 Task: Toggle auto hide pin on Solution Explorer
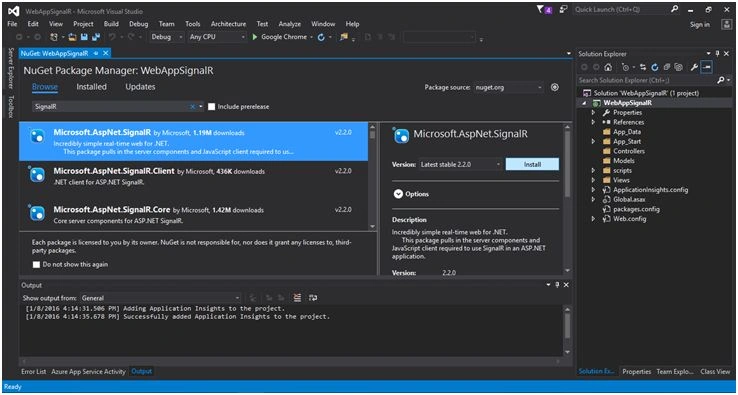click(718, 54)
